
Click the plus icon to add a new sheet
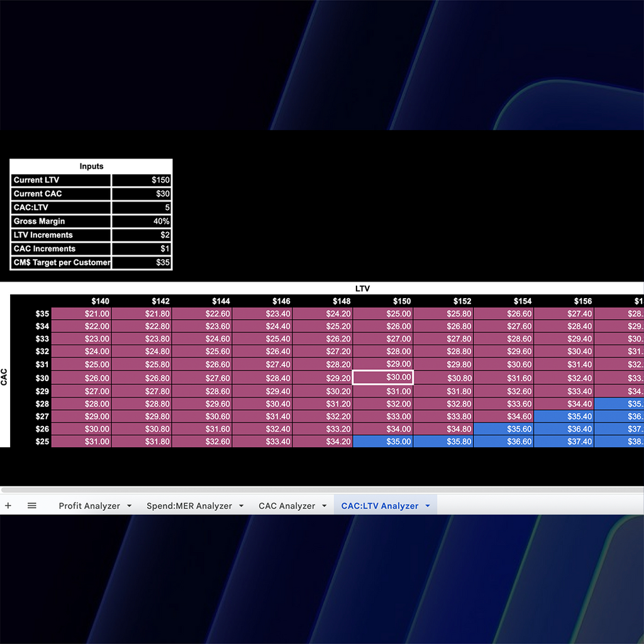8,505
